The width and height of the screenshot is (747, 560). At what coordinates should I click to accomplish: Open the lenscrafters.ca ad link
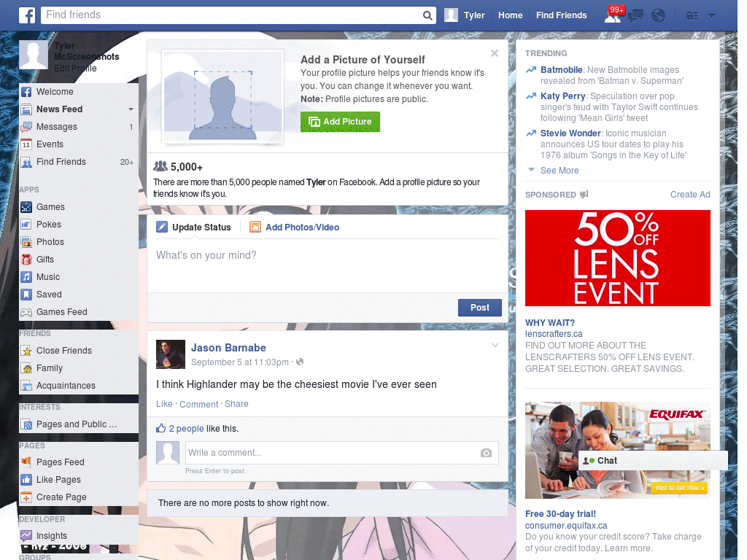(x=554, y=334)
